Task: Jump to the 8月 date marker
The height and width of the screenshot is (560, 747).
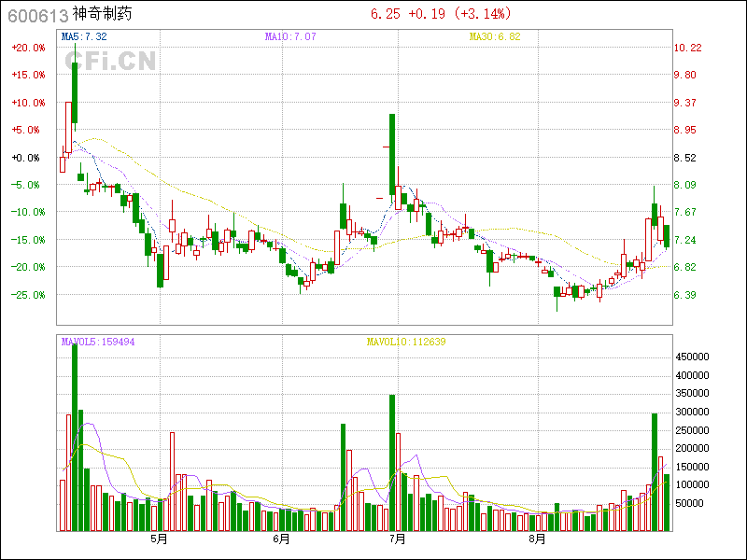Action: pyautogui.click(x=537, y=539)
